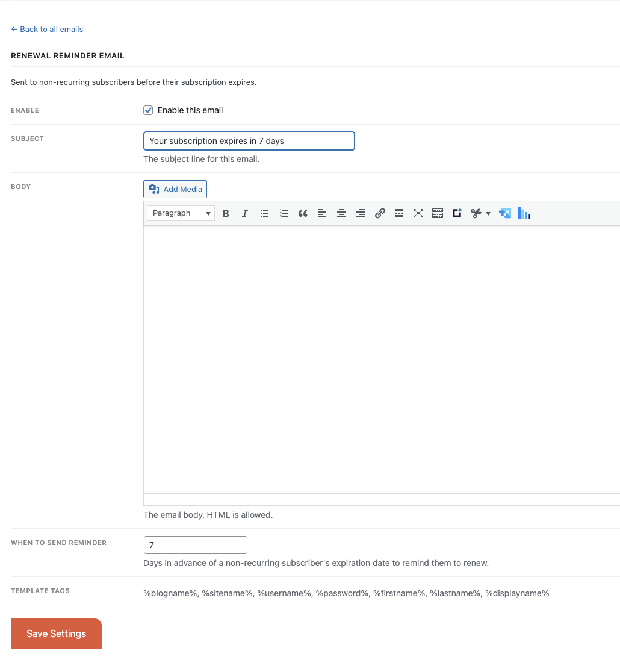Image resolution: width=620 pixels, height=672 pixels.
Task: Align text left
Action: (x=322, y=213)
